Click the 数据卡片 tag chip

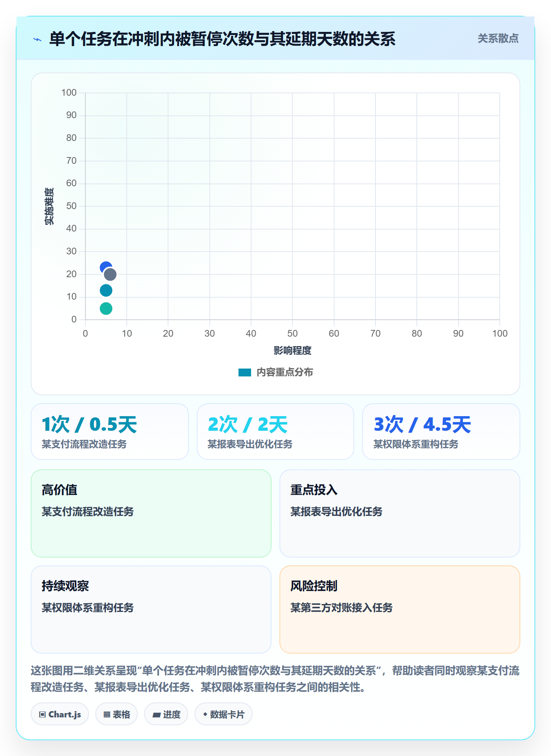tap(224, 714)
